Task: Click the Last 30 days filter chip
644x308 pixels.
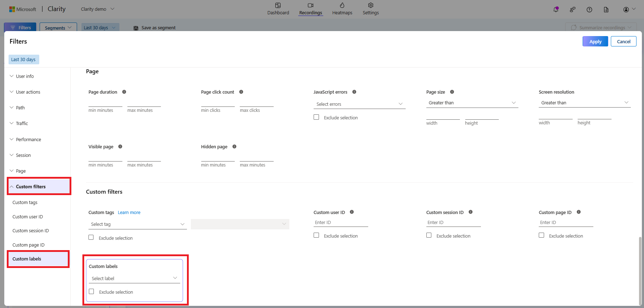Action: [x=24, y=60]
